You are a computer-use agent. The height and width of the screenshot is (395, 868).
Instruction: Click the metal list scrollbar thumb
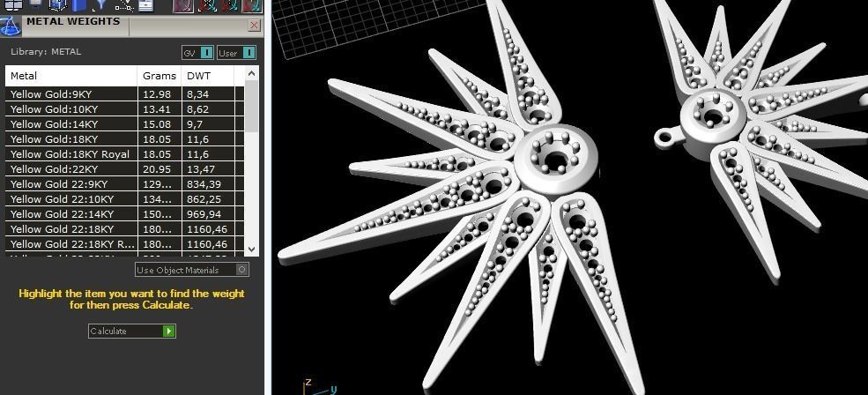(251, 107)
